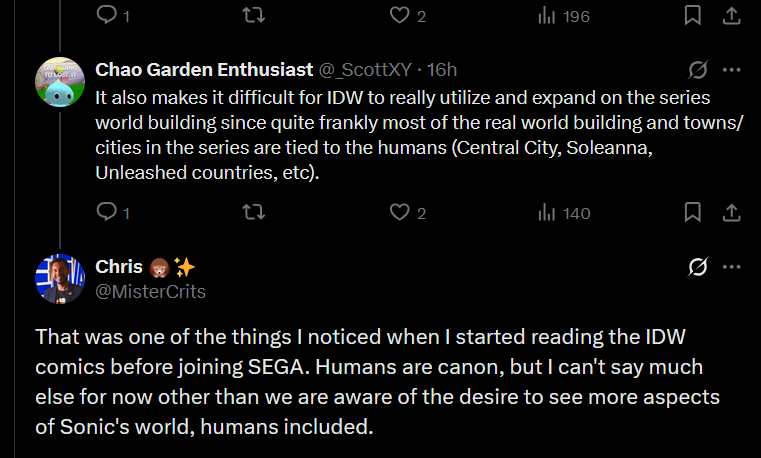Click Grok icon on Chris's tweet
Viewport: 761px width, 458px height.
tap(698, 267)
